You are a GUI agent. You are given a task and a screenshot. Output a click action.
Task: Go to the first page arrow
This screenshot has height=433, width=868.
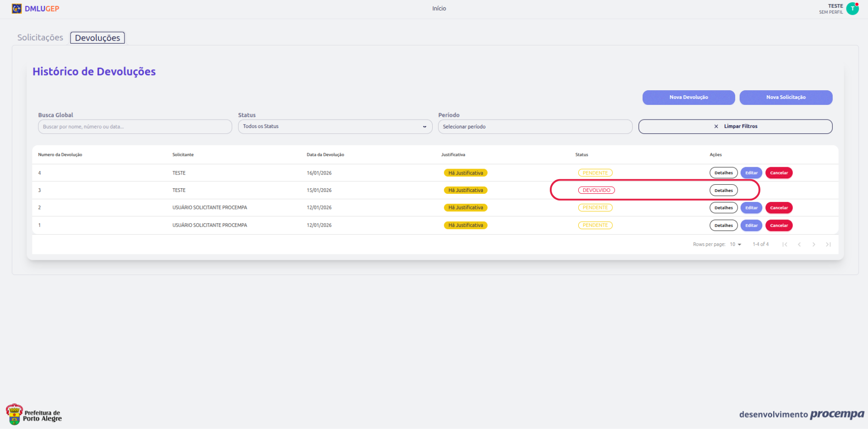pos(785,245)
